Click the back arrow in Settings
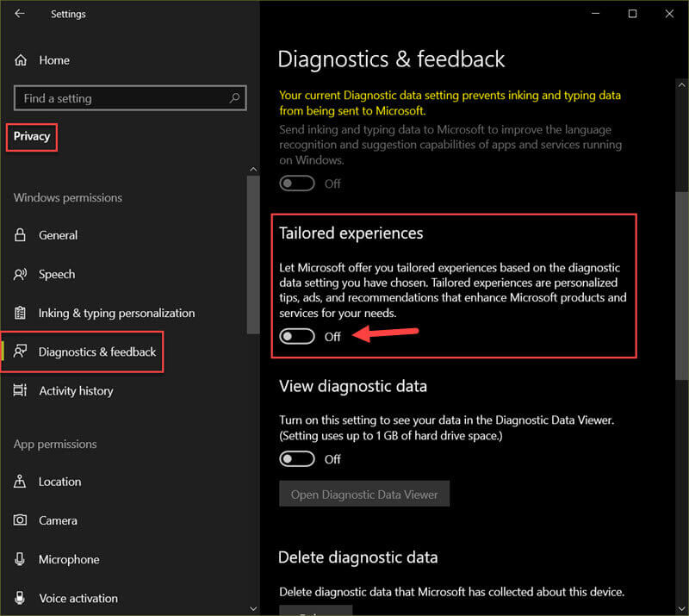Image resolution: width=689 pixels, height=616 pixels. coord(20,14)
